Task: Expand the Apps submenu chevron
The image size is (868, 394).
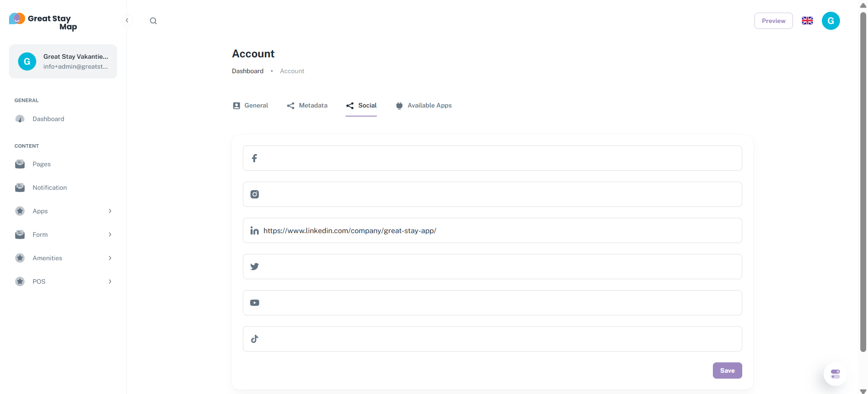Action: (110, 211)
